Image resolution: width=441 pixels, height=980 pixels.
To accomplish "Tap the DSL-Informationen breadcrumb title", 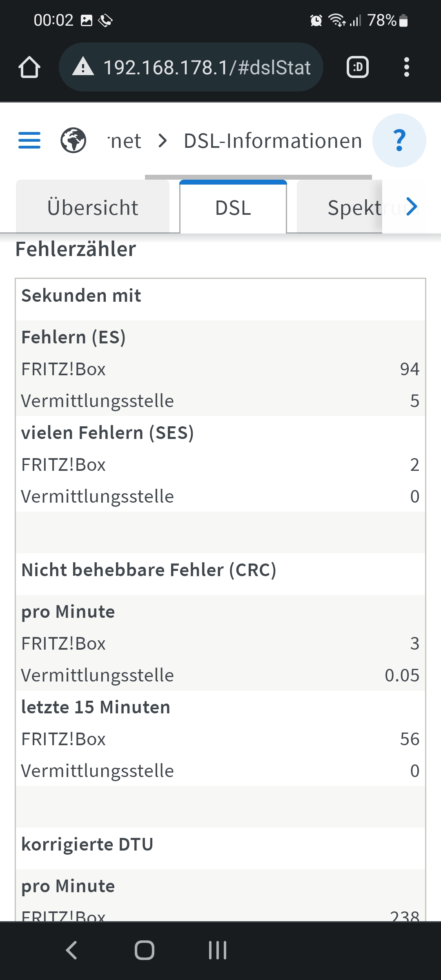I will click(x=273, y=141).
